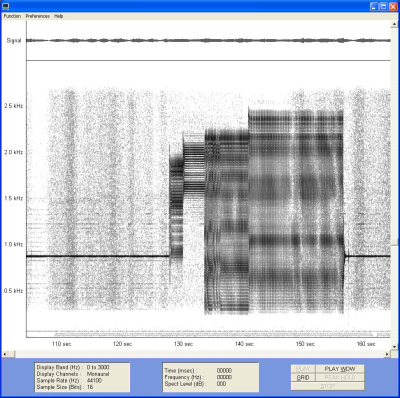The height and width of the screenshot is (398, 400).
Task: Open the Help menu
Action: point(59,16)
